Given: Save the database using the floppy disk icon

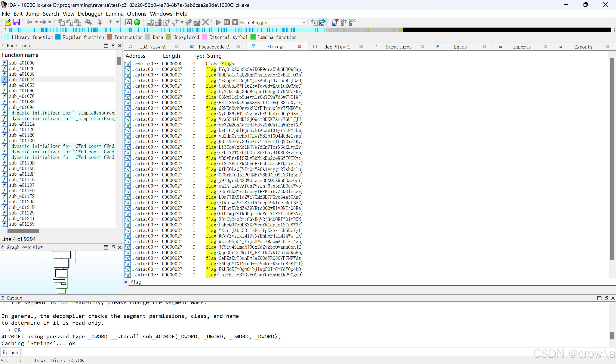Looking at the screenshot, I should (x=16, y=22).
